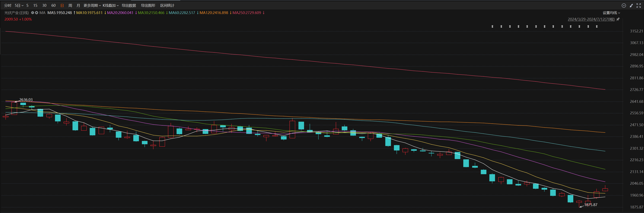The image size is (644, 213).
Task: Switch to the 月 monthly period
Action: [78, 6]
